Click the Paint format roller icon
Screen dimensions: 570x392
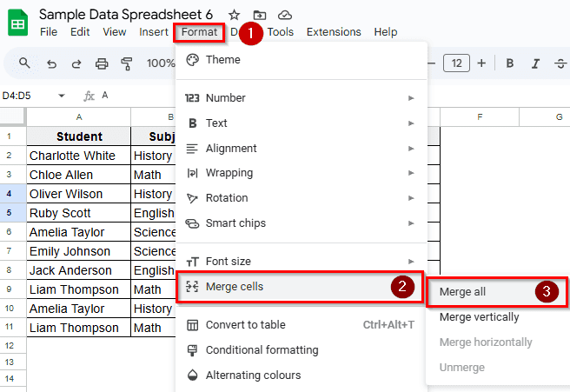[127, 63]
